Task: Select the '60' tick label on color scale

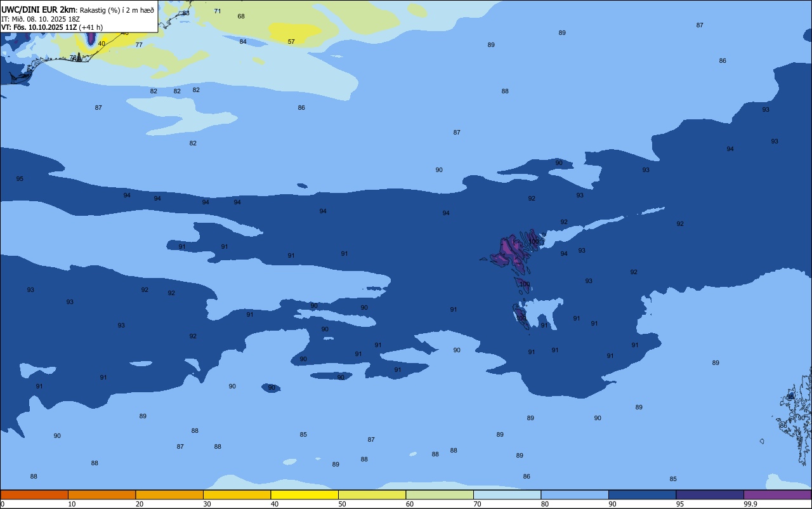Action: point(410,504)
